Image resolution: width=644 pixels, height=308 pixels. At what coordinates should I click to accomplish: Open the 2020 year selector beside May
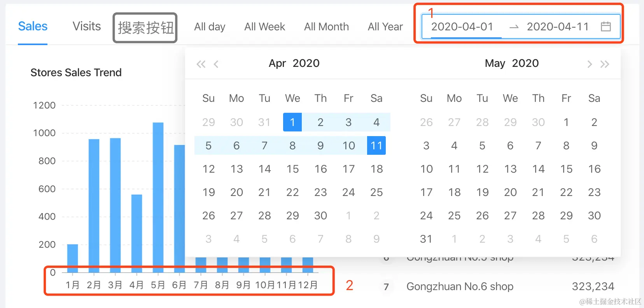525,63
